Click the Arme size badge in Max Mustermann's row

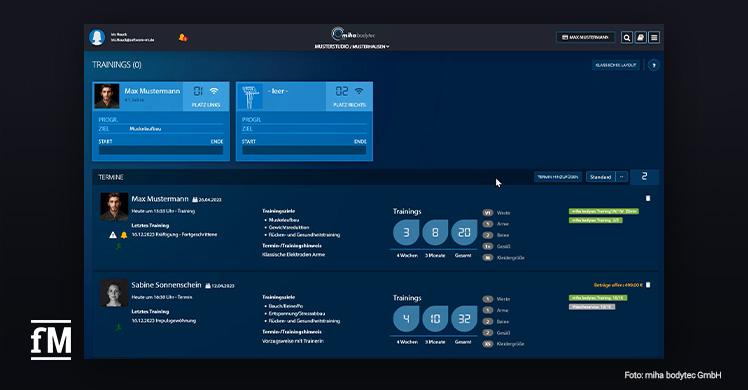point(488,224)
